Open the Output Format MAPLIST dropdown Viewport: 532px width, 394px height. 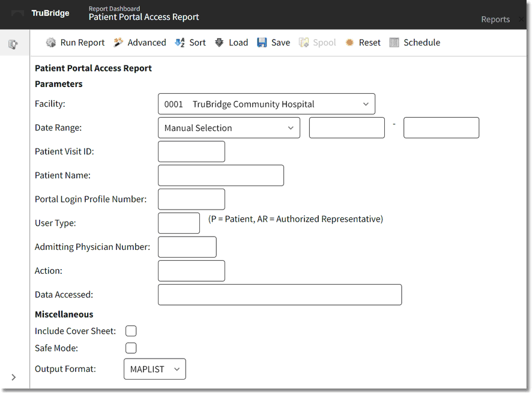(154, 369)
